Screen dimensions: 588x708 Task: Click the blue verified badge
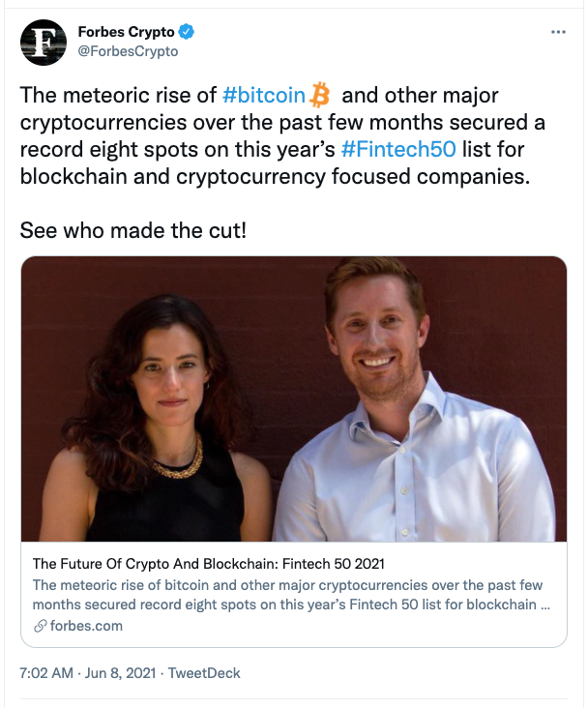(x=186, y=33)
